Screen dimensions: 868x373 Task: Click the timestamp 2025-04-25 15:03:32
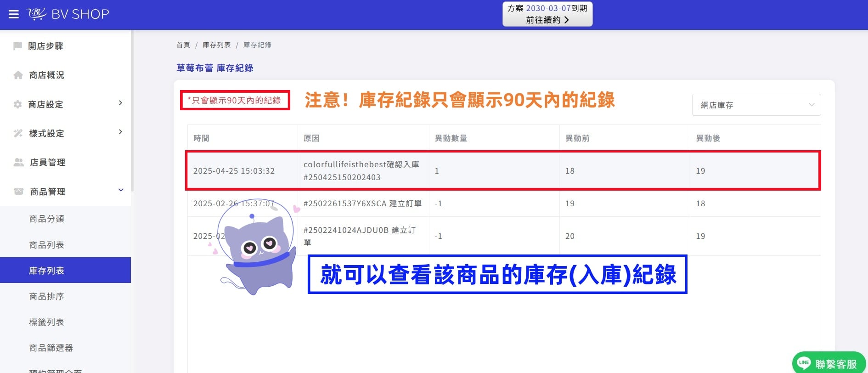pyautogui.click(x=234, y=171)
